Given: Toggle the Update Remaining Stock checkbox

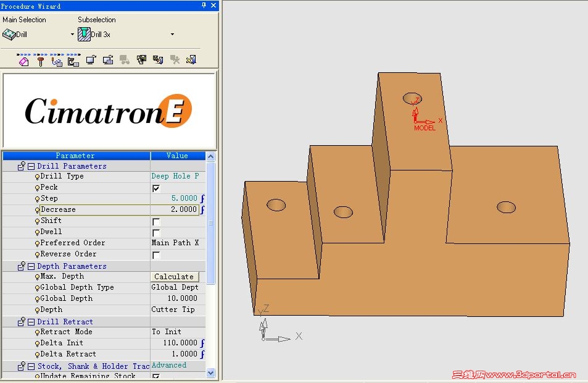Looking at the screenshot, I should [156, 376].
